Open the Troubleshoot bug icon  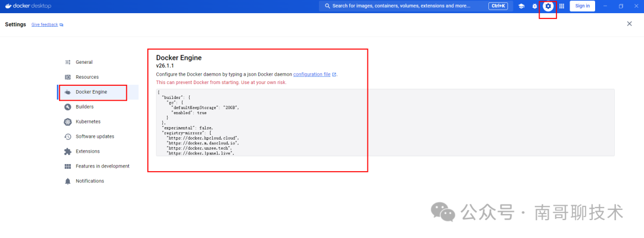tap(535, 6)
